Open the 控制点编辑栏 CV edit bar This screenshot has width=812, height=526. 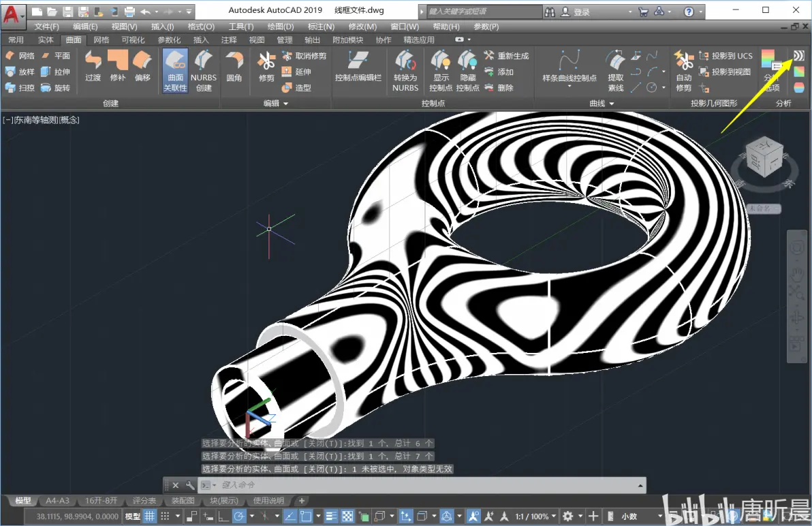point(358,65)
